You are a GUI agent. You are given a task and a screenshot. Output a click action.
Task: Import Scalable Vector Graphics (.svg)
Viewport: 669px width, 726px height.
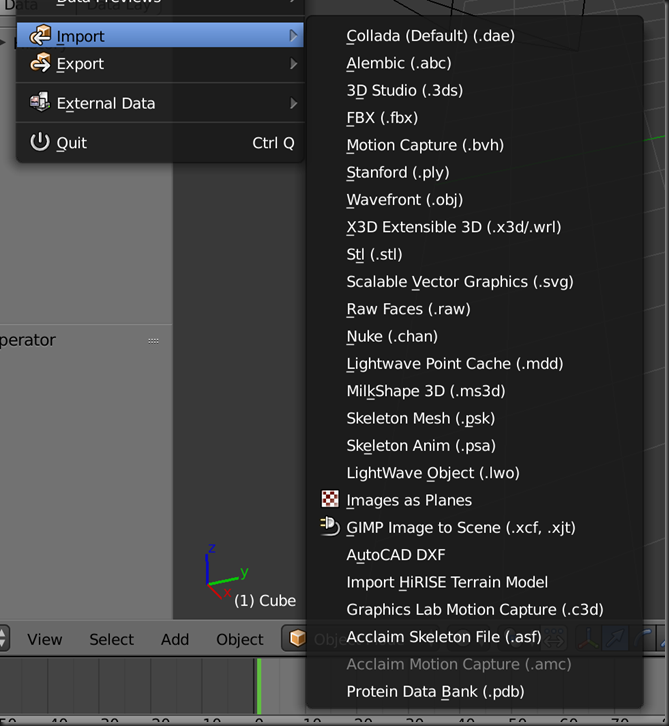click(475, 282)
